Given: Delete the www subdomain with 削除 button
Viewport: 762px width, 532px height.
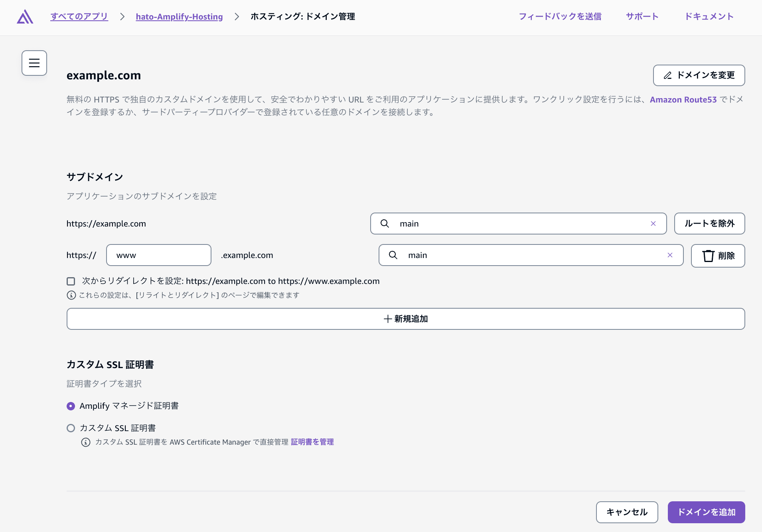Looking at the screenshot, I should [x=718, y=256].
